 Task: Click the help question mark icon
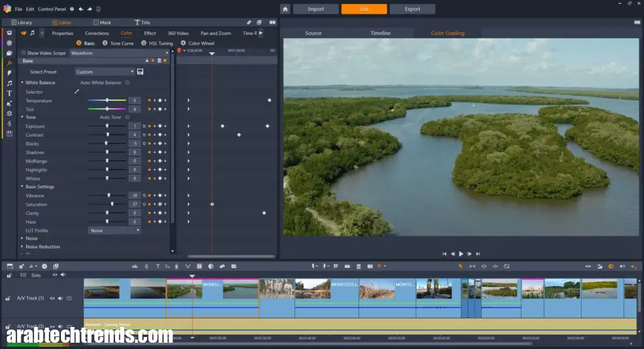[72, 9]
